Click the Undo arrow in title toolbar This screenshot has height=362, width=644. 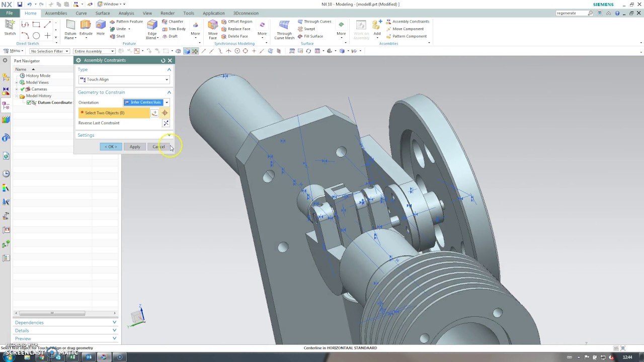tap(29, 4)
